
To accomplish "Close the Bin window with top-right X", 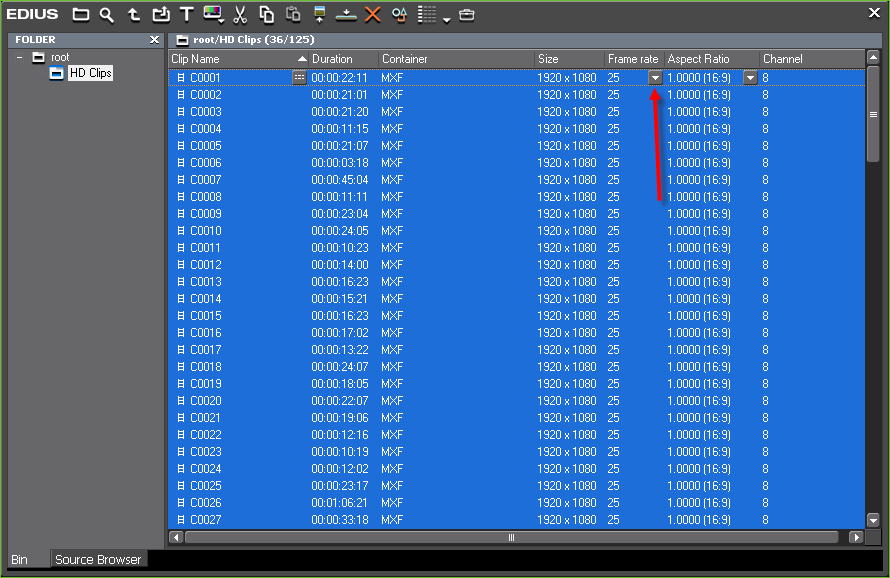I will click(x=874, y=12).
